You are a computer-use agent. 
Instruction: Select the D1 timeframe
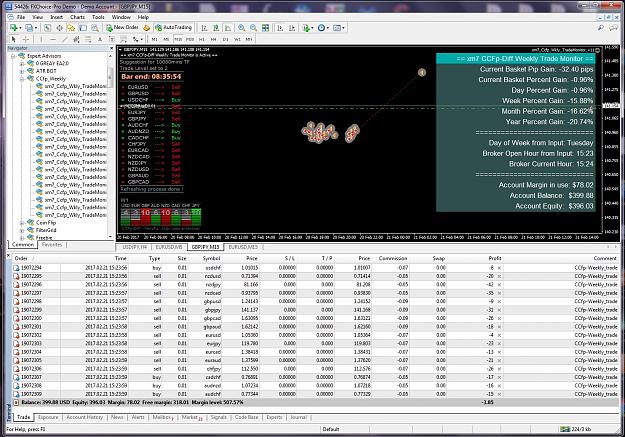coord(226,39)
